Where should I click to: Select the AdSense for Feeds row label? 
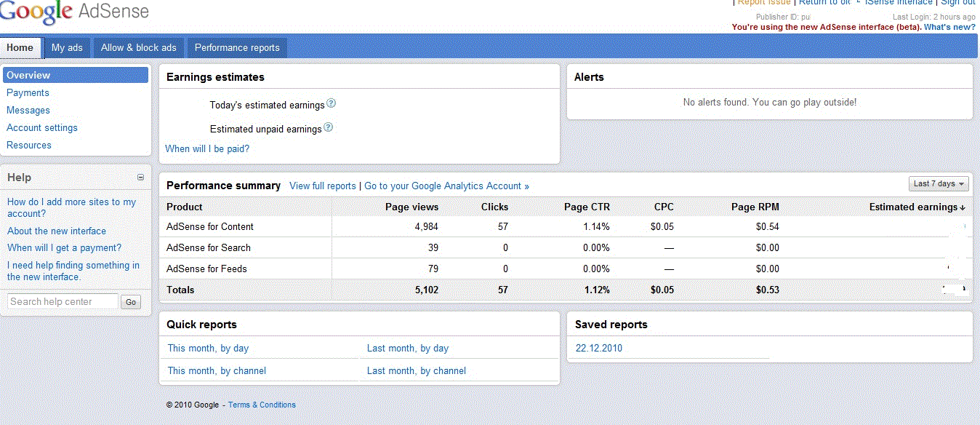click(x=206, y=269)
